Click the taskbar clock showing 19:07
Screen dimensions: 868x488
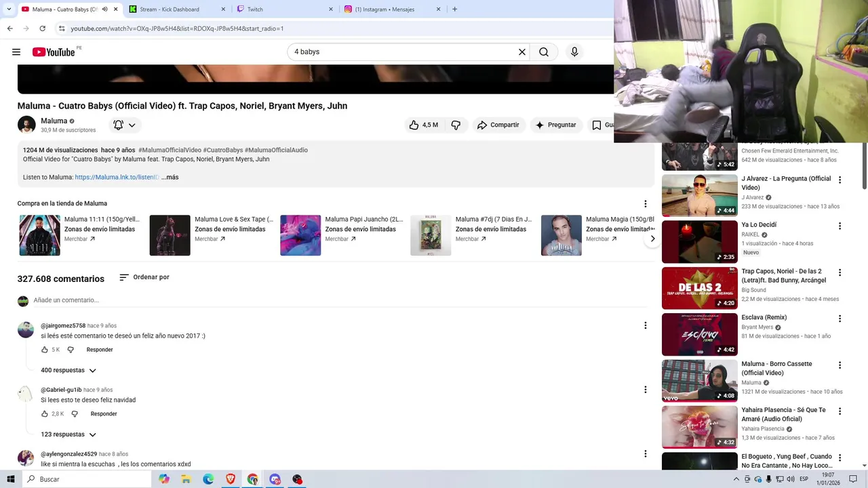828,479
